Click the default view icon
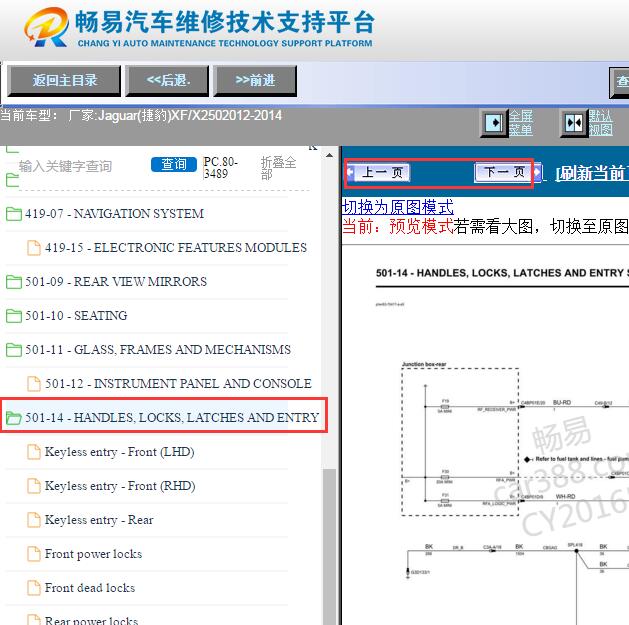 [574, 123]
